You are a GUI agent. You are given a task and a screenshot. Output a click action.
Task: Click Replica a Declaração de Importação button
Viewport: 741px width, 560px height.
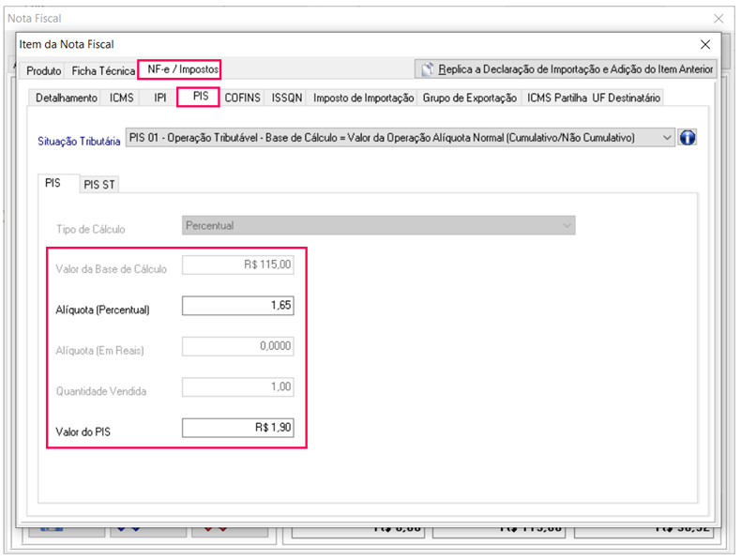coord(566,68)
